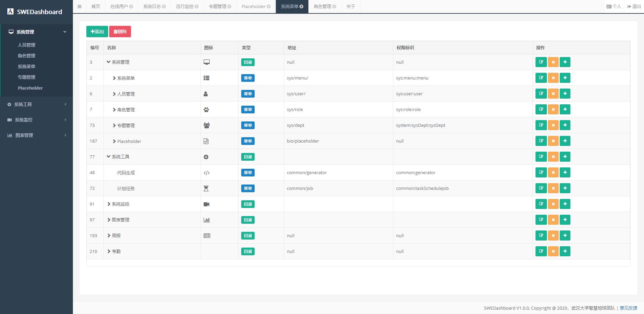644x314 pixels.
Task: Click edit icon for 周报 row
Action: [x=541, y=235]
